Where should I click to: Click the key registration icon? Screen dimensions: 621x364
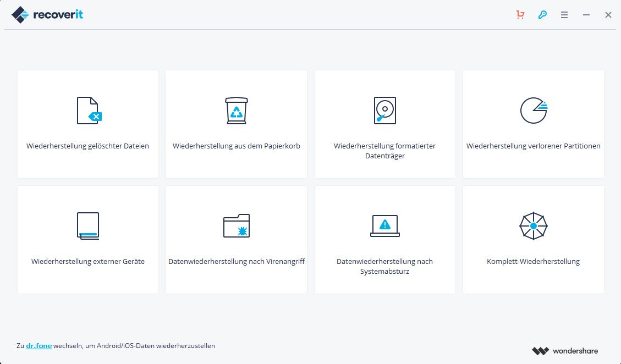(542, 15)
